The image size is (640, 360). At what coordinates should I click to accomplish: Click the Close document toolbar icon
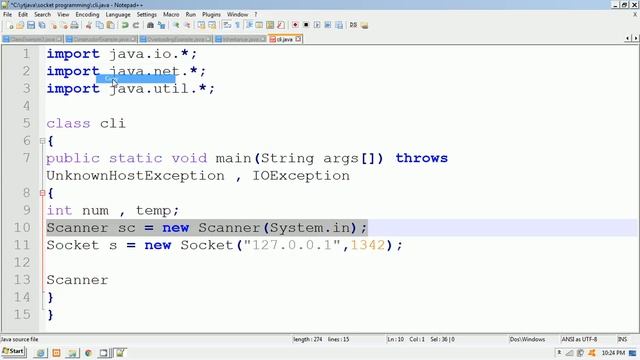pos(53,25)
